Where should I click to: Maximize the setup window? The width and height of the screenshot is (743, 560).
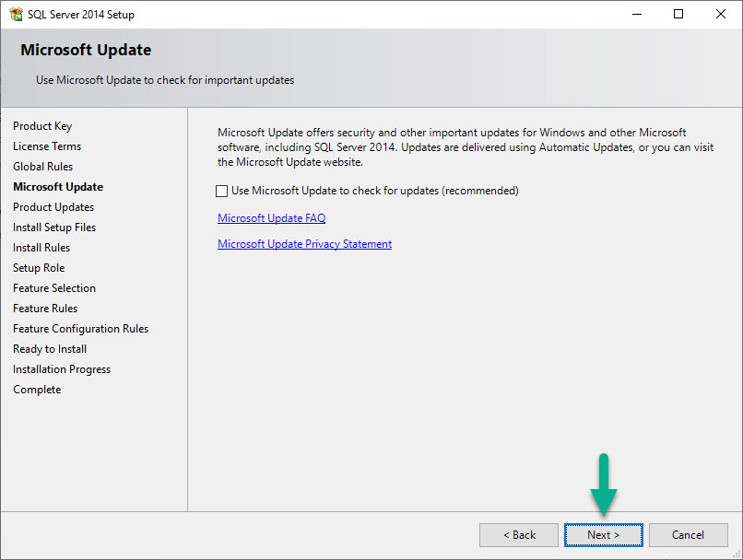click(x=678, y=14)
